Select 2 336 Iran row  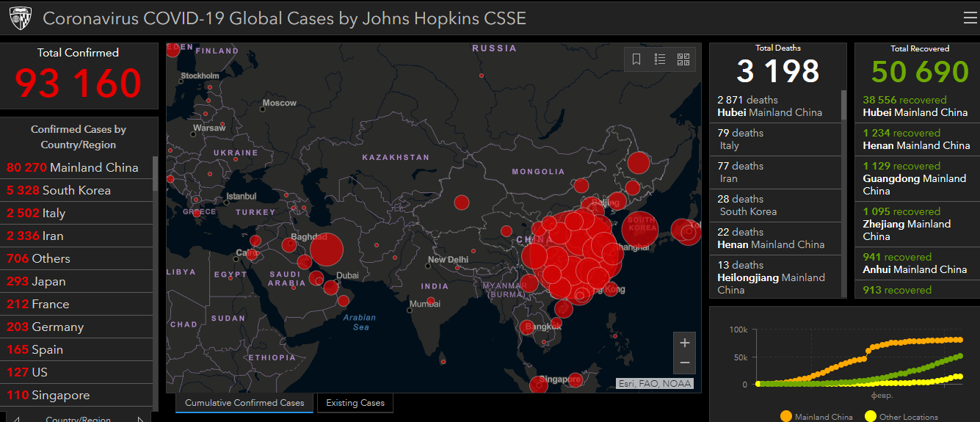coord(76,236)
